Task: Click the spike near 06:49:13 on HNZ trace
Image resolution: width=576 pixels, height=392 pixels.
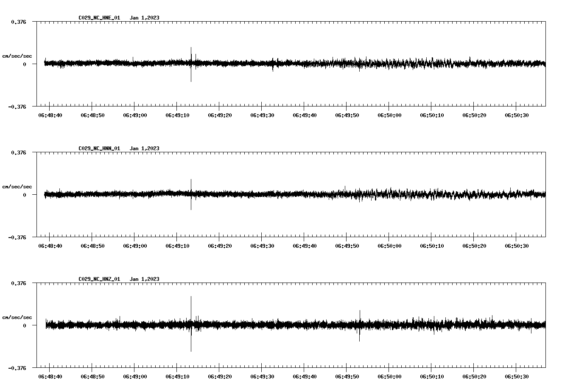Action: click(192, 325)
